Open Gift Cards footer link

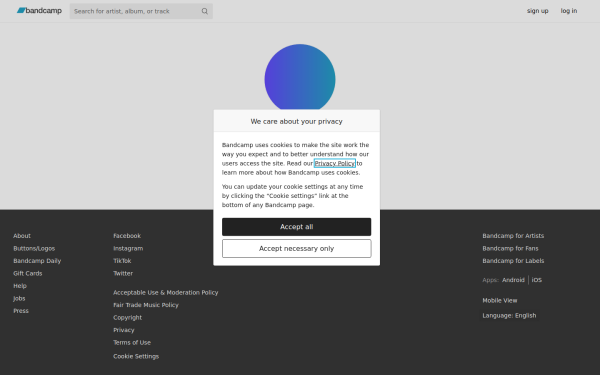[28, 273]
